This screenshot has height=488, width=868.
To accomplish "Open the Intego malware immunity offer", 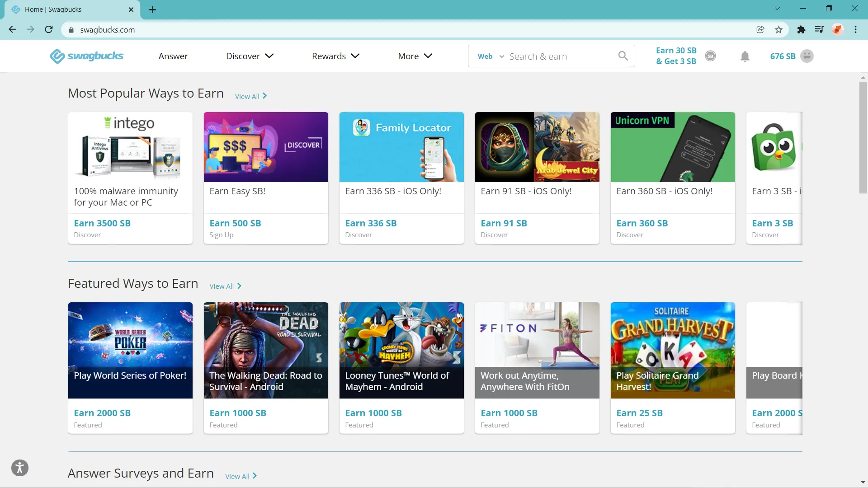I will [x=130, y=178].
